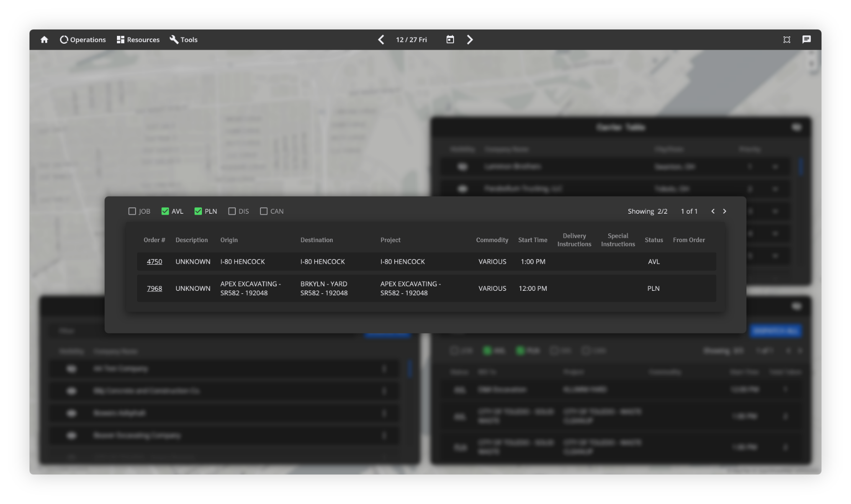Sort by Order # column header

tap(154, 240)
